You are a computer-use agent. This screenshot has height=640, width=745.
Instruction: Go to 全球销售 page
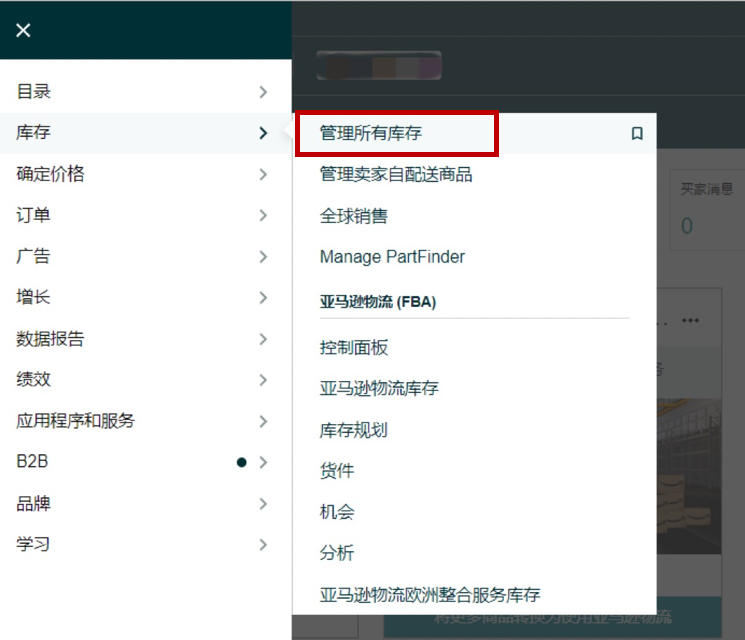click(354, 215)
